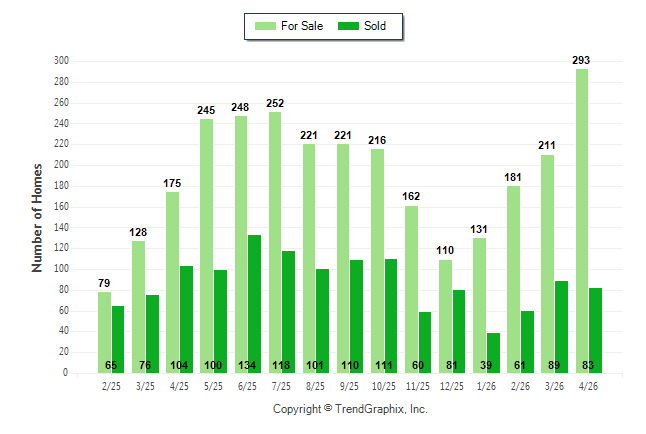Click the 6/25 Sold bar labeled 134

click(255, 304)
